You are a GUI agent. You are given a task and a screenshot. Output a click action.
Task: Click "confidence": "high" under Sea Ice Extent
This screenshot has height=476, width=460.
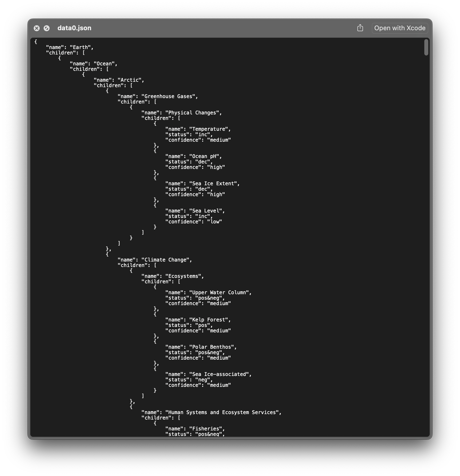pyautogui.click(x=195, y=194)
